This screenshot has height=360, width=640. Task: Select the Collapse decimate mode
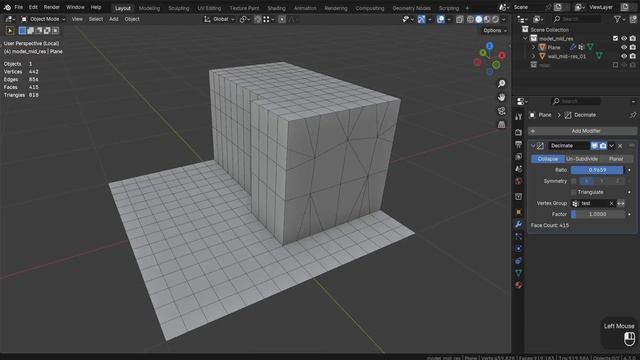point(548,159)
